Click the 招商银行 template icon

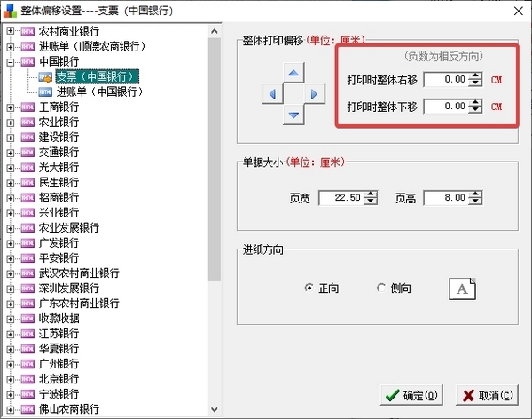tap(27, 198)
